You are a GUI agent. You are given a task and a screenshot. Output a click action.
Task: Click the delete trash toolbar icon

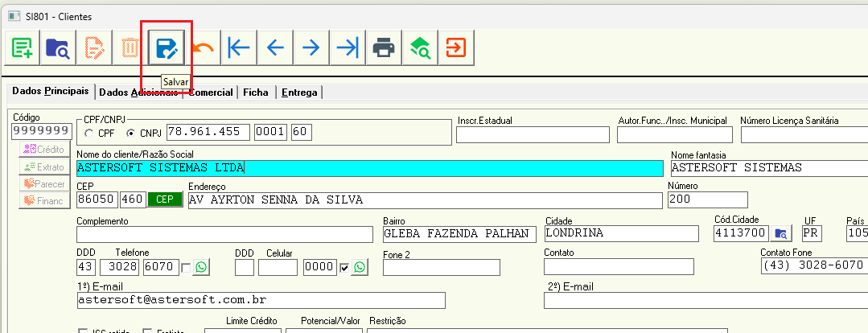[x=130, y=48]
